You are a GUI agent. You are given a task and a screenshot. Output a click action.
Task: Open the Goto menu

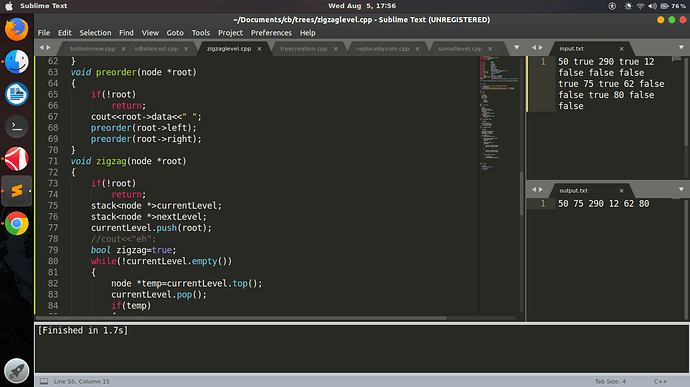pyautogui.click(x=175, y=33)
